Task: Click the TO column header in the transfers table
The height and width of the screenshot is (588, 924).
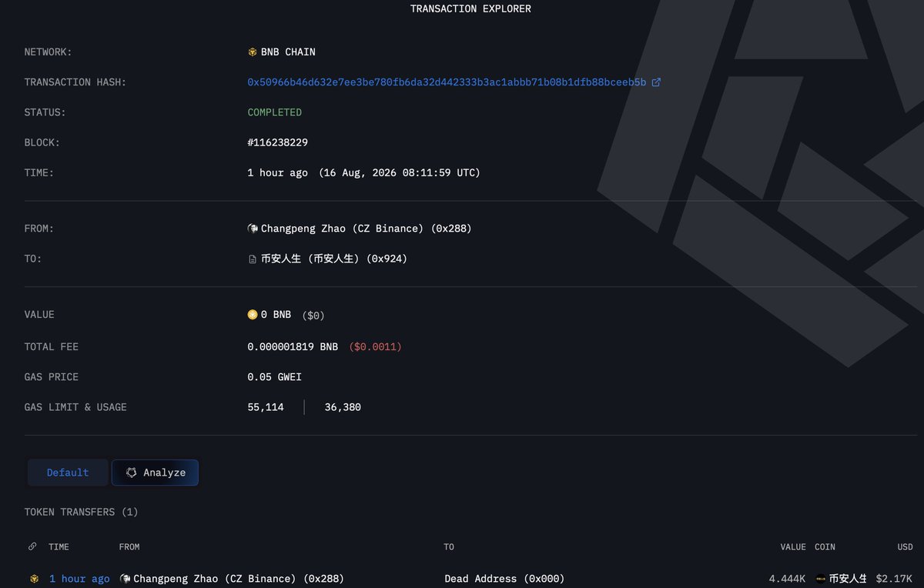Action: tap(449, 547)
